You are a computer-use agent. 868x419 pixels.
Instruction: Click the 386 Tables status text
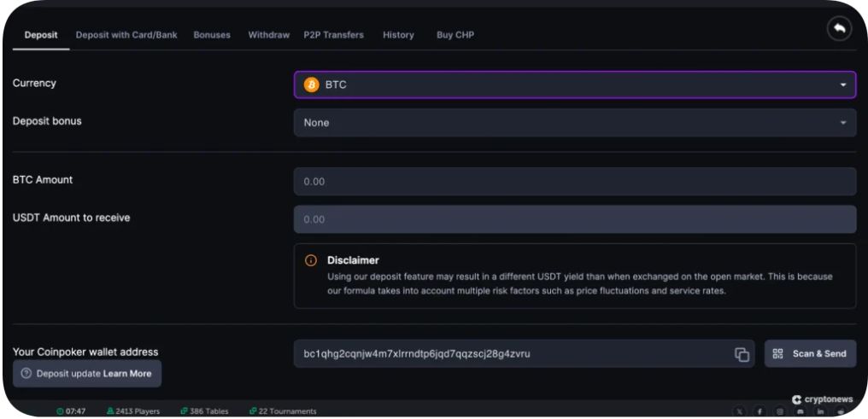coord(208,411)
